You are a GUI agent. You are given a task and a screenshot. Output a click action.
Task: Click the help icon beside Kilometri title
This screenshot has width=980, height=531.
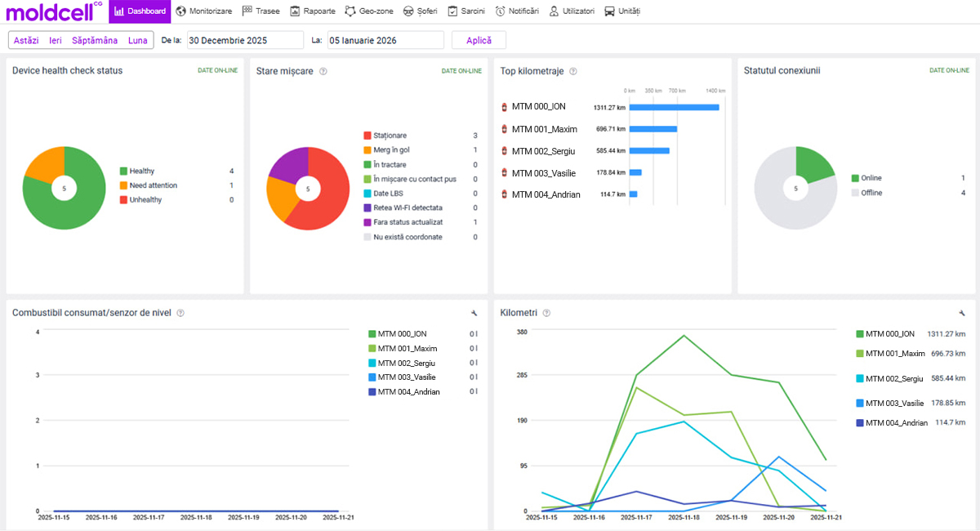pos(546,313)
